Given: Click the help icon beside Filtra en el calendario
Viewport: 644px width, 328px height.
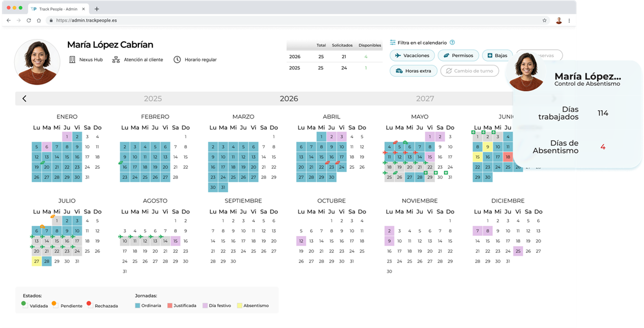Looking at the screenshot, I should (x=452, y=42).
